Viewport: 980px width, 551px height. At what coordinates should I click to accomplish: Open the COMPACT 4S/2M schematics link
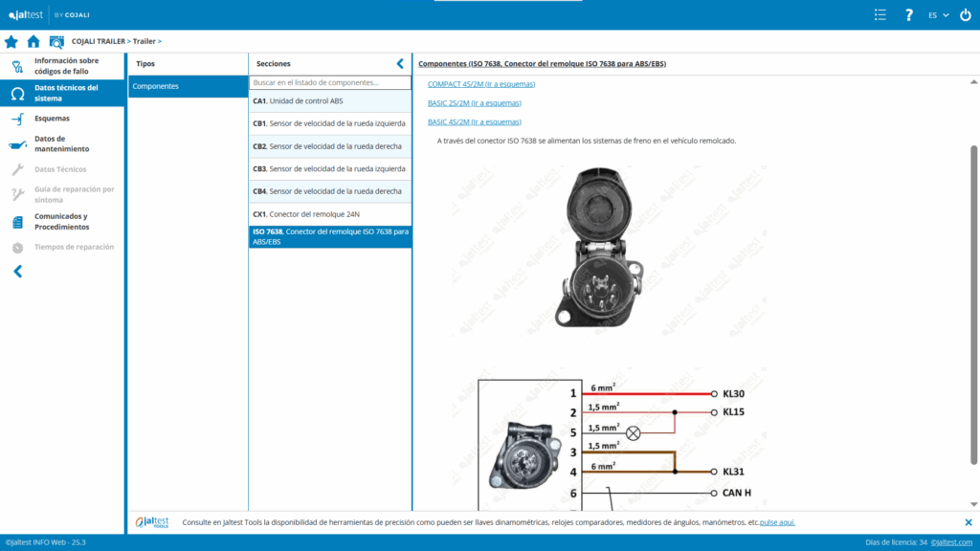click(x=480, y=84)
